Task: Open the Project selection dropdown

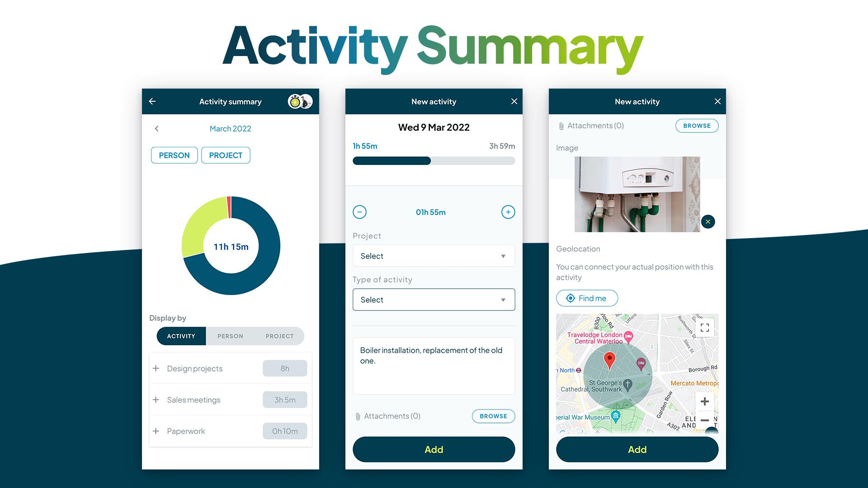Action: (434, 255)
